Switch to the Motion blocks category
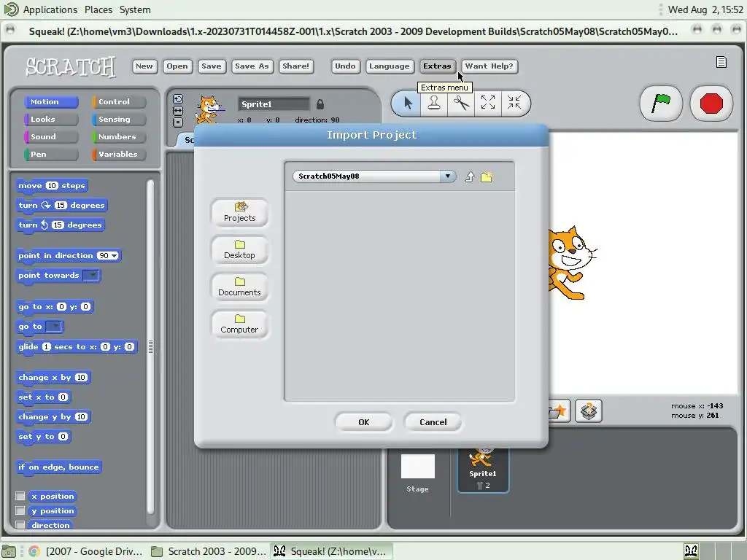The height and width of the screenshot is (560, 747). point(51,102)
